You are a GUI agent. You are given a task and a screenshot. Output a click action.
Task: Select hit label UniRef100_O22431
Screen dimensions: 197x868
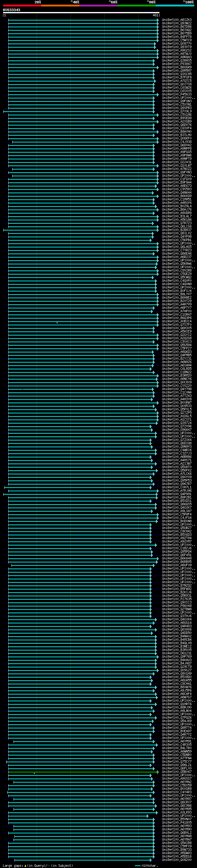177,162
